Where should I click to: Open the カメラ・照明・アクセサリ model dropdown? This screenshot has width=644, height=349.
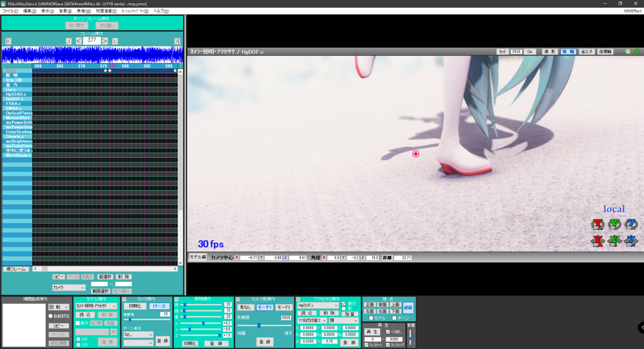(x=96, y=306)
